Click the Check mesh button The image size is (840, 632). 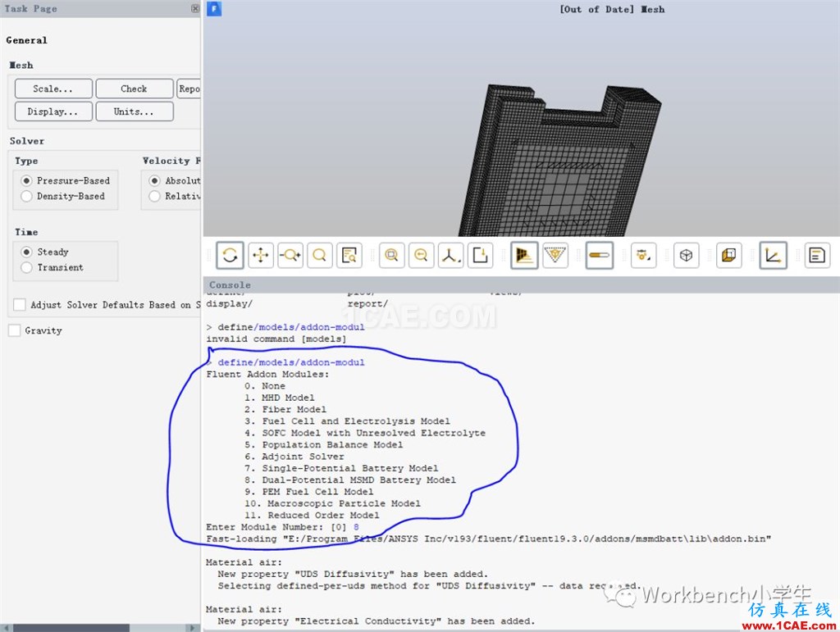[x=135, y=89]
